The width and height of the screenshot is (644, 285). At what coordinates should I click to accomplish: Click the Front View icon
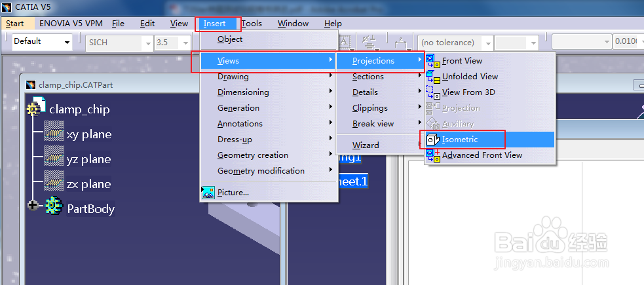point(433,61)
